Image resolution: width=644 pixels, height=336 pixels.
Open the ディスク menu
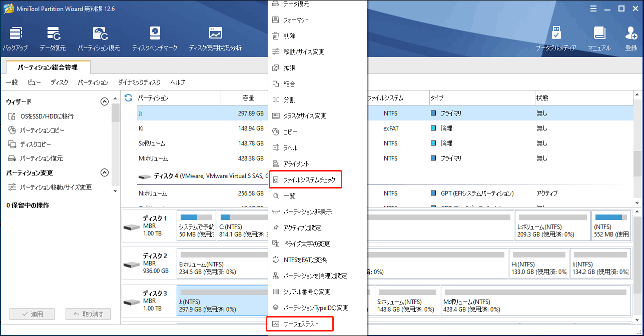[59, 82]
